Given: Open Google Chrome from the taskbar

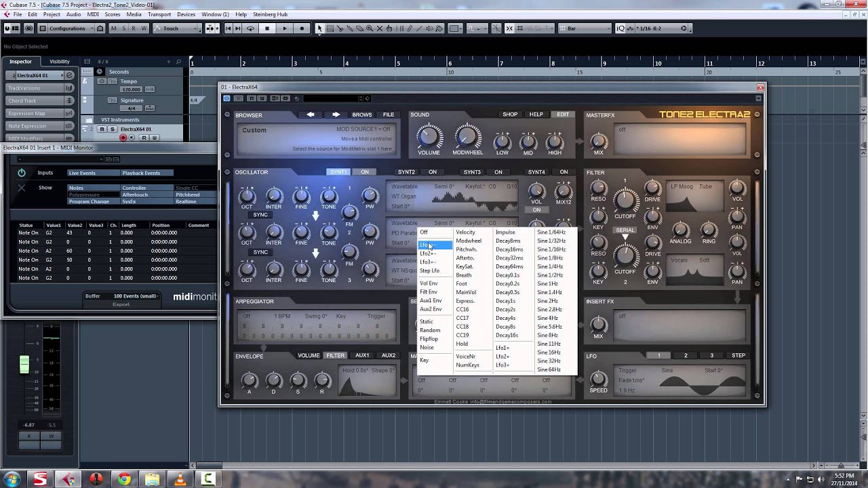Looking at the screenshot, I should [124, 479].
